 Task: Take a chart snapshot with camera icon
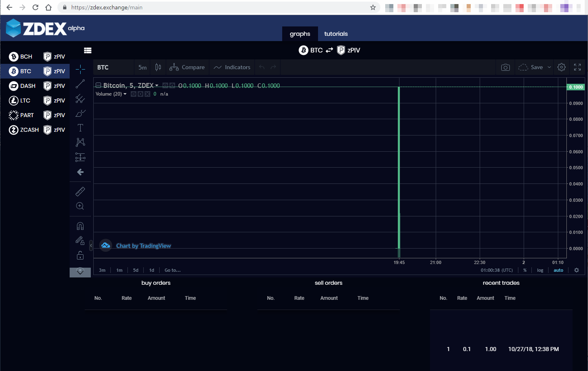(505, 67)
